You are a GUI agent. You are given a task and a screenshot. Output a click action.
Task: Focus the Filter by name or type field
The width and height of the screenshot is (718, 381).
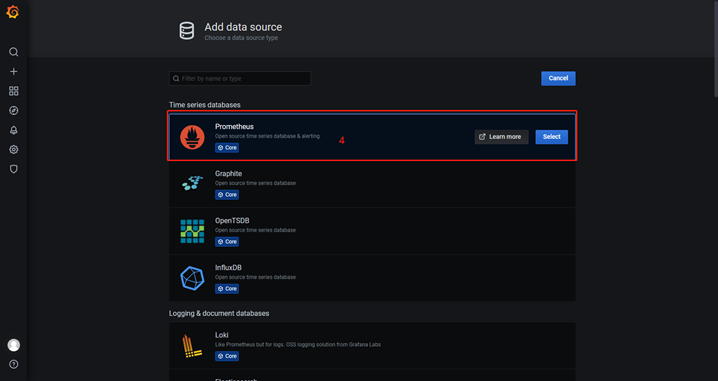pos(240,79)
